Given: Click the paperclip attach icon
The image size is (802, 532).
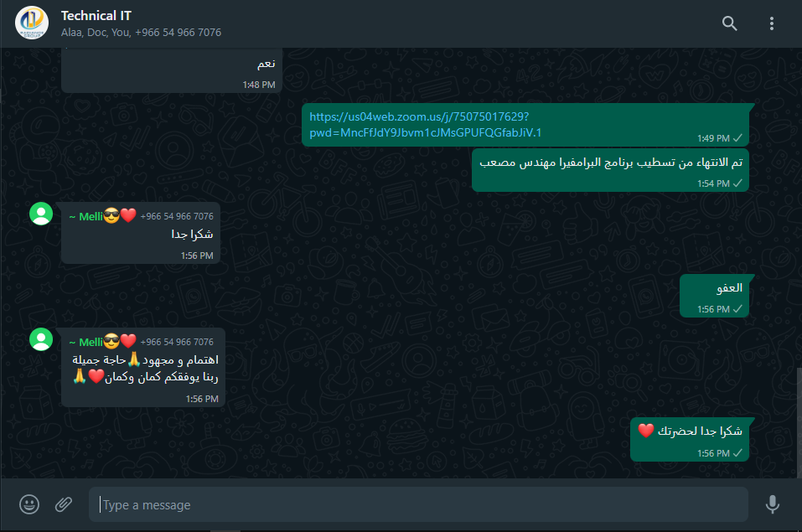Looking at the screenshot, I should (64, 504).
